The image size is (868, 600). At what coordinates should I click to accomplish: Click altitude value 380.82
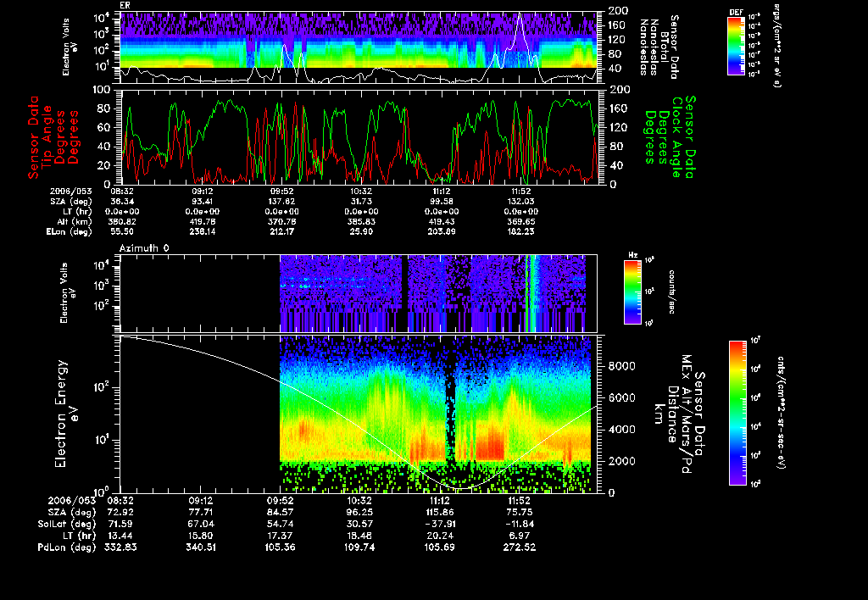click(x=124, y=221)
